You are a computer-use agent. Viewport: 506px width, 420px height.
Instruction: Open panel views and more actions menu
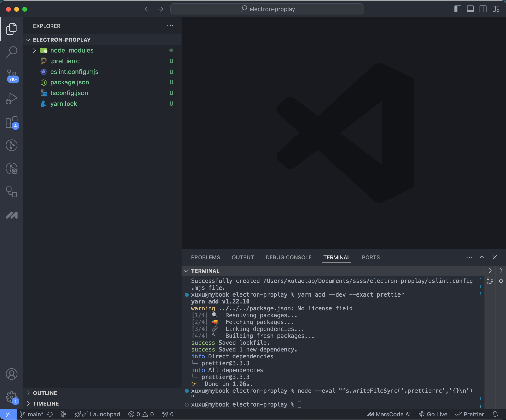(469, 257)
